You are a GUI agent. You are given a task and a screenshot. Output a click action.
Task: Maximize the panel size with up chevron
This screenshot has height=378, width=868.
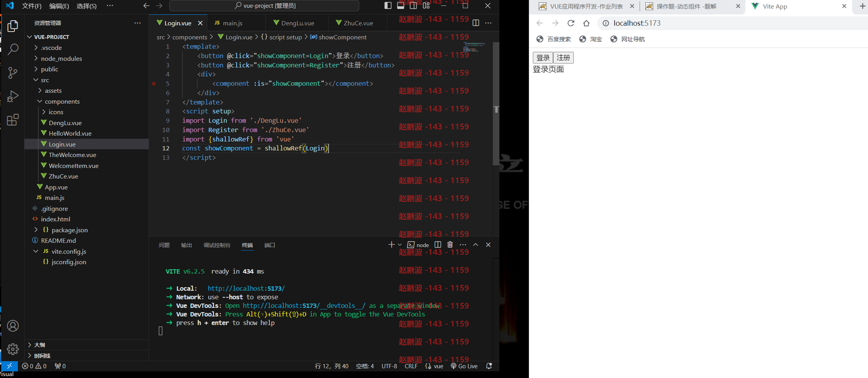(x=476, y=245)
